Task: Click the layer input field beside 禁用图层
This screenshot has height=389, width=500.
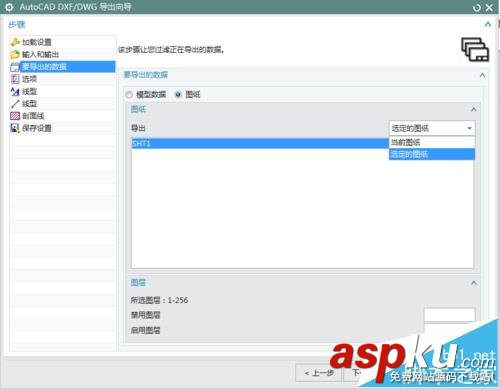Action: click(449, 315)
